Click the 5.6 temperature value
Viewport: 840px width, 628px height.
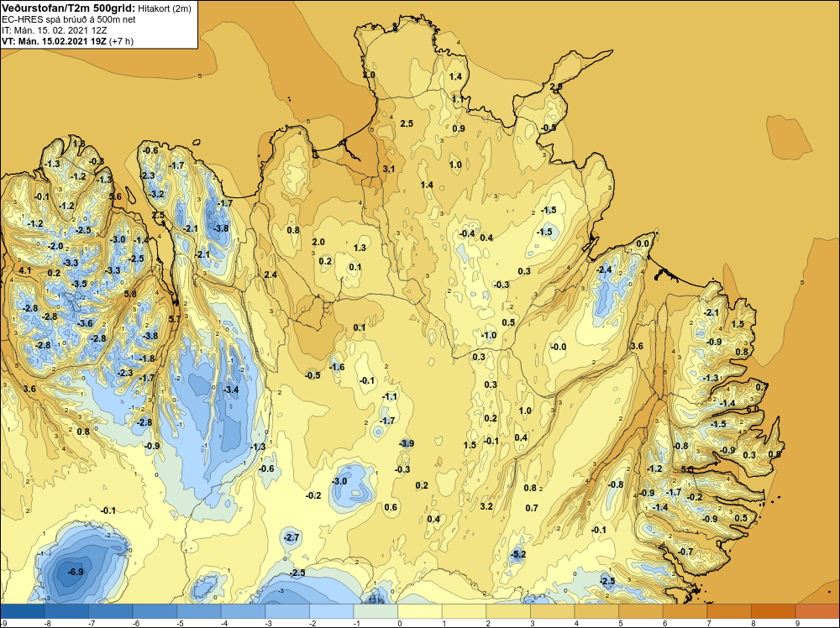[x=115, y=196]
